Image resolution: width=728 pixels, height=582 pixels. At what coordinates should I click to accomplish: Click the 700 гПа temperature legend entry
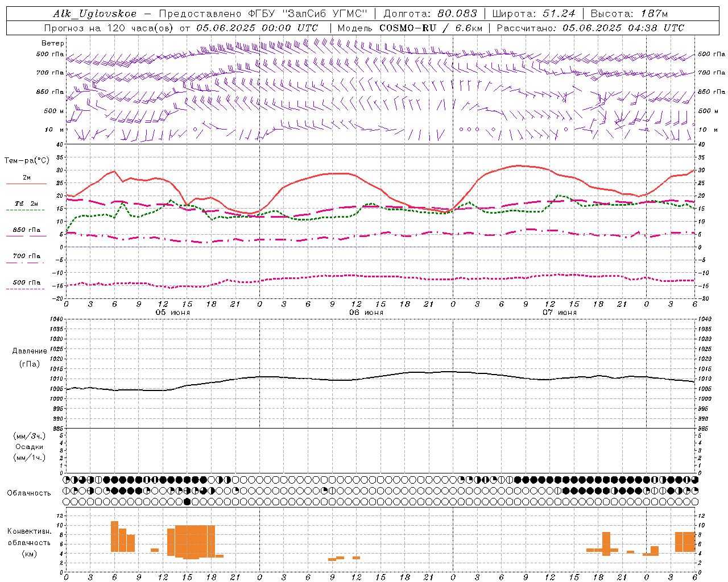click(x=27, y=256)
